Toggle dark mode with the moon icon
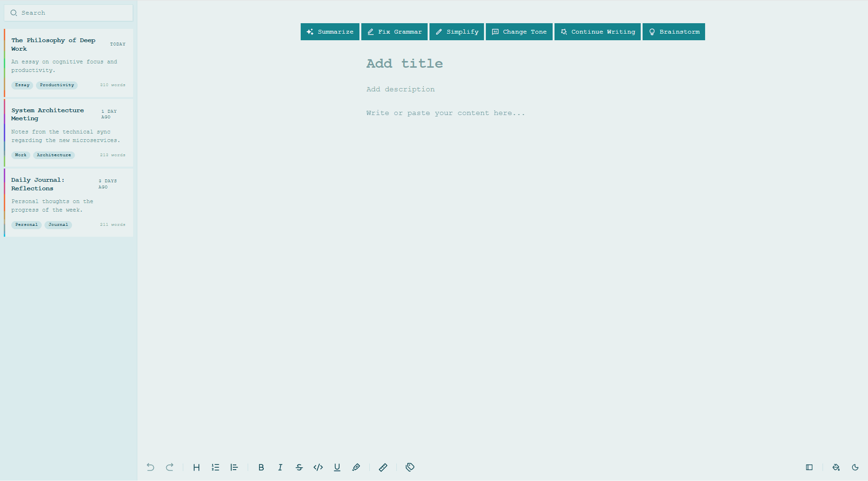This screenshot has height=481, width=868. click(x=855, y=467)
